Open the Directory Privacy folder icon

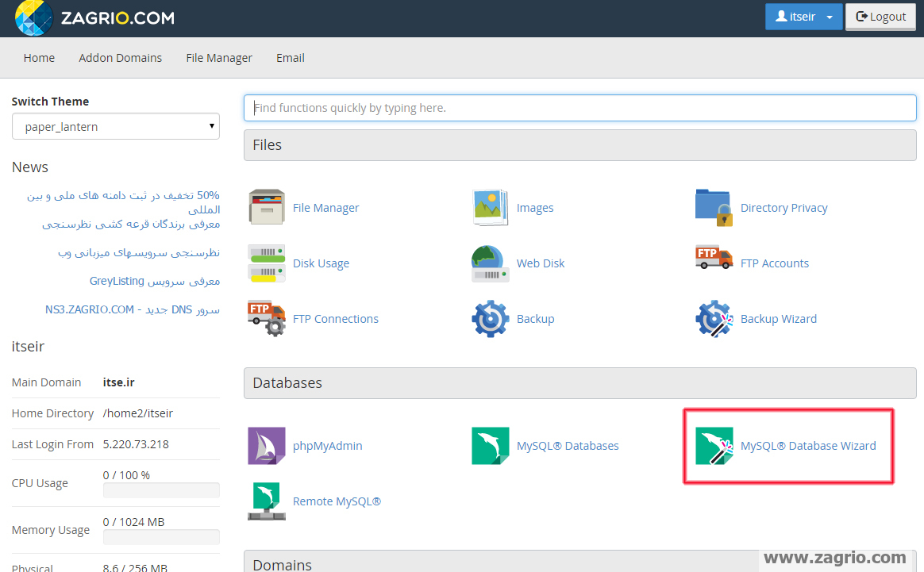714,207
